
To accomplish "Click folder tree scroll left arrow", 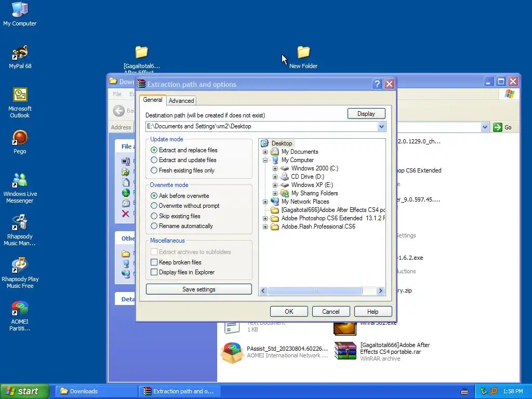I will pyautogui.click(x=263, y=291).
